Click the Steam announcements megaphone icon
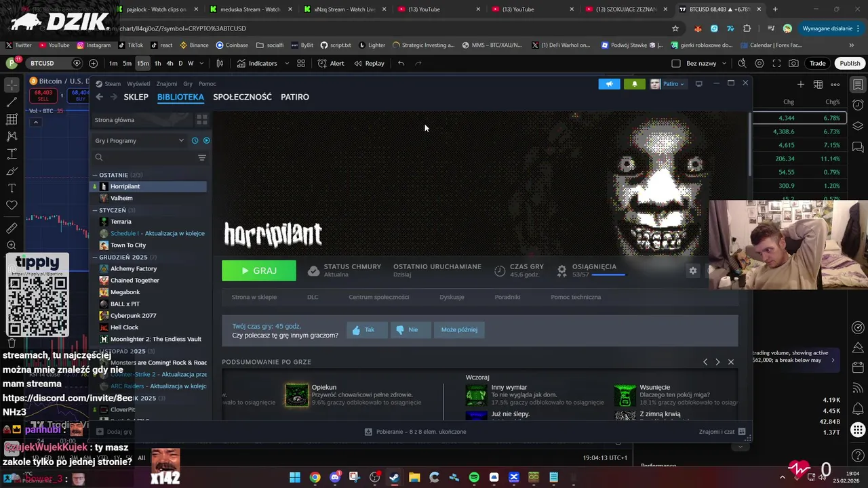 (609, 84)
